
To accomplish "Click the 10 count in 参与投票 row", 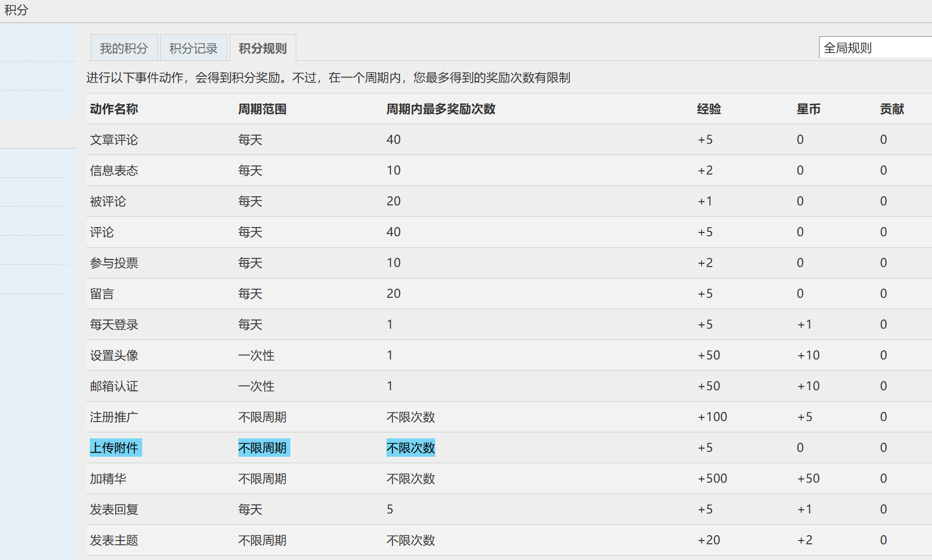I will (394, 263).
